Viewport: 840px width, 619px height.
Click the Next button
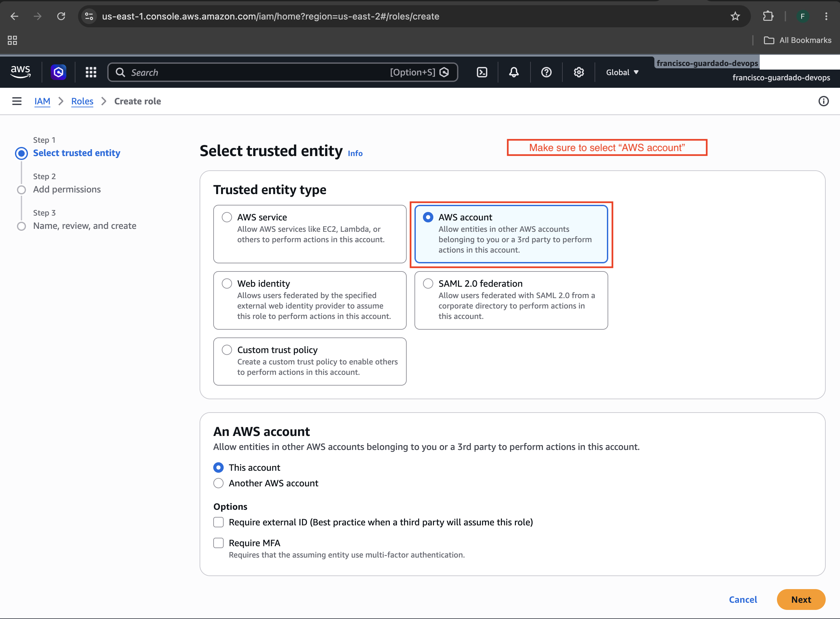801,599
